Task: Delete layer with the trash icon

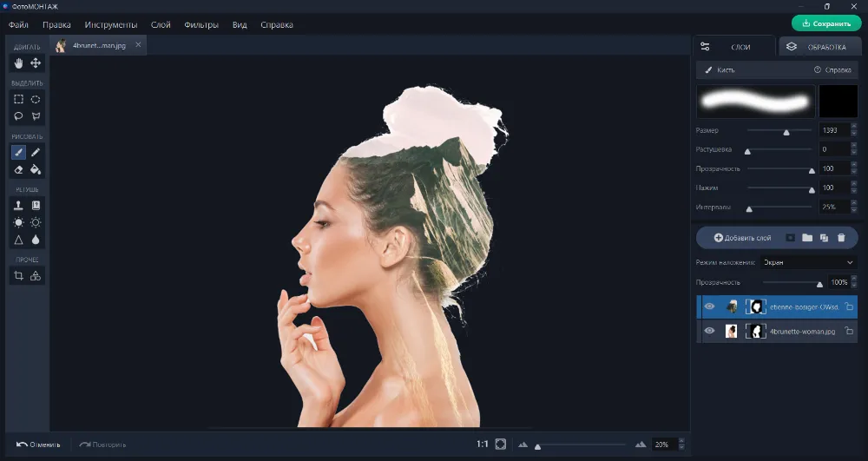Action: point(841,237)
